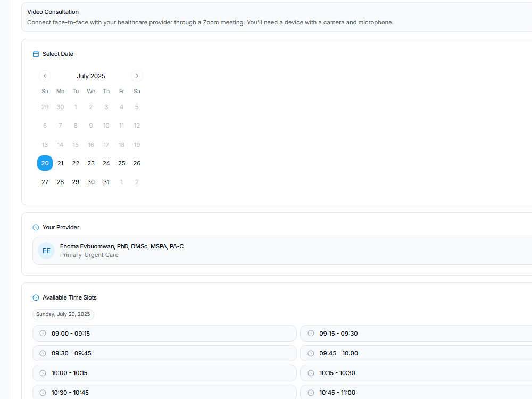
Task: Click the Select Date heading
Action: (58, 54)
